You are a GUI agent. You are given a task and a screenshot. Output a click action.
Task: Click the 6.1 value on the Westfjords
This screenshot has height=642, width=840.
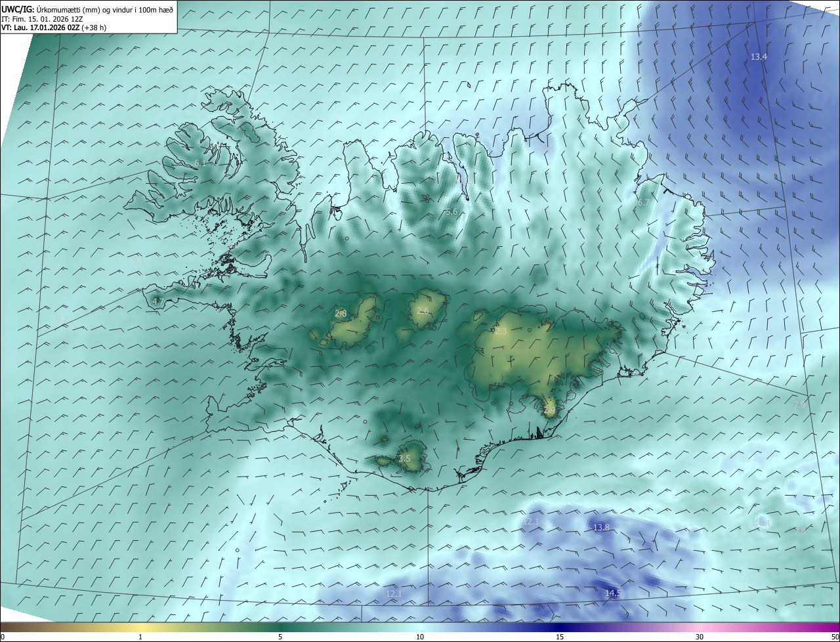point(199,163)
